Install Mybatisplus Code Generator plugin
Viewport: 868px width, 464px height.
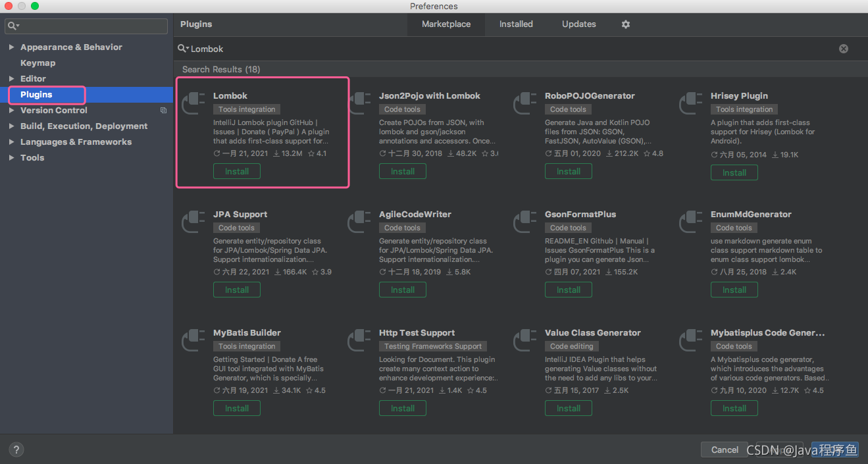coord(734,409)
